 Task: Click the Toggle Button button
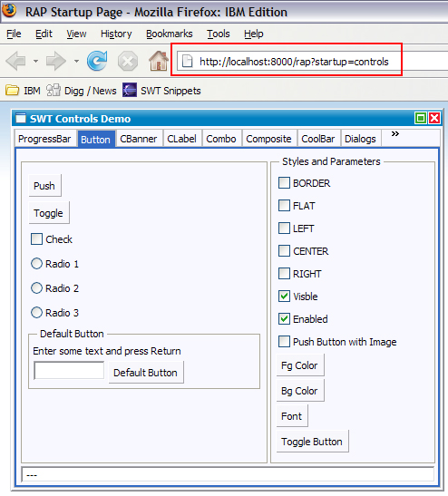point(312,442)
